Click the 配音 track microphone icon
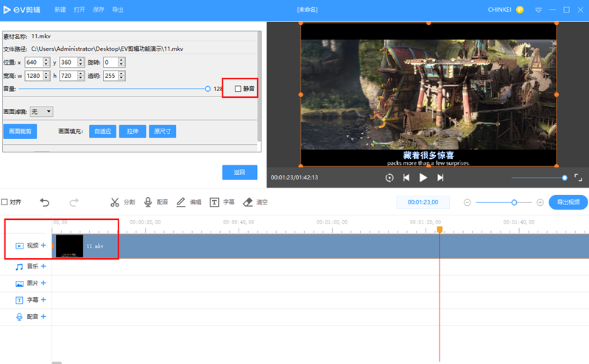 [19, 317]
